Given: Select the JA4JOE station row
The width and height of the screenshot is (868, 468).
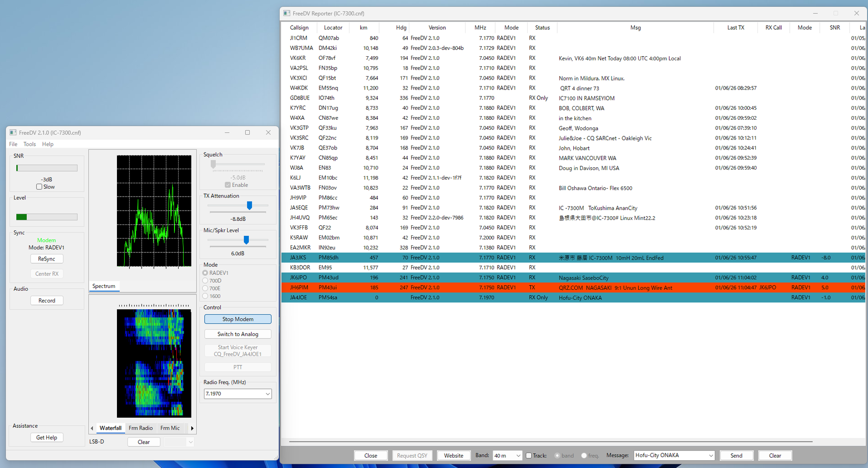Looking at the screenshot, I should pos(573,298).
